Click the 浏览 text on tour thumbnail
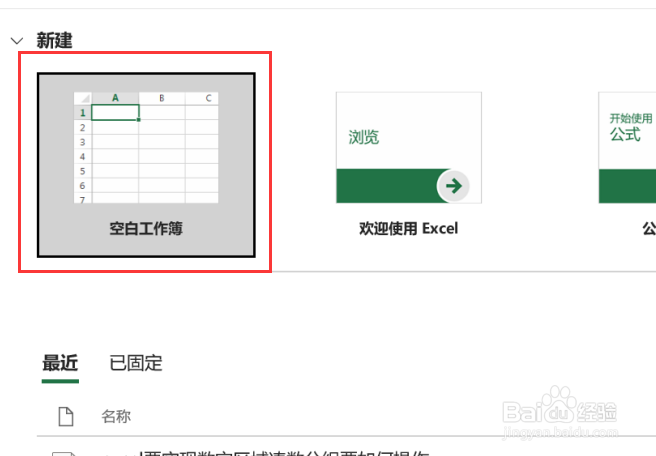This screenshot has width=656, height=456. point(364,137)
